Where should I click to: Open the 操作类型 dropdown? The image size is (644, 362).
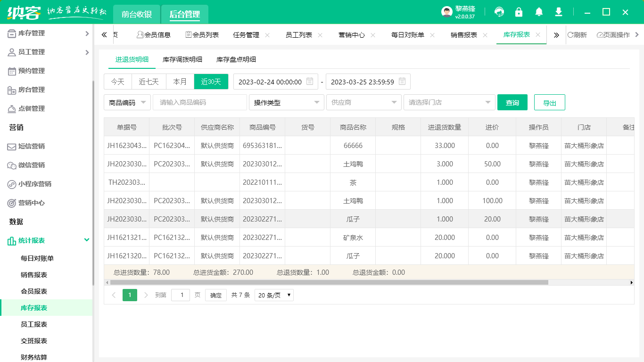tap(286, 102)
